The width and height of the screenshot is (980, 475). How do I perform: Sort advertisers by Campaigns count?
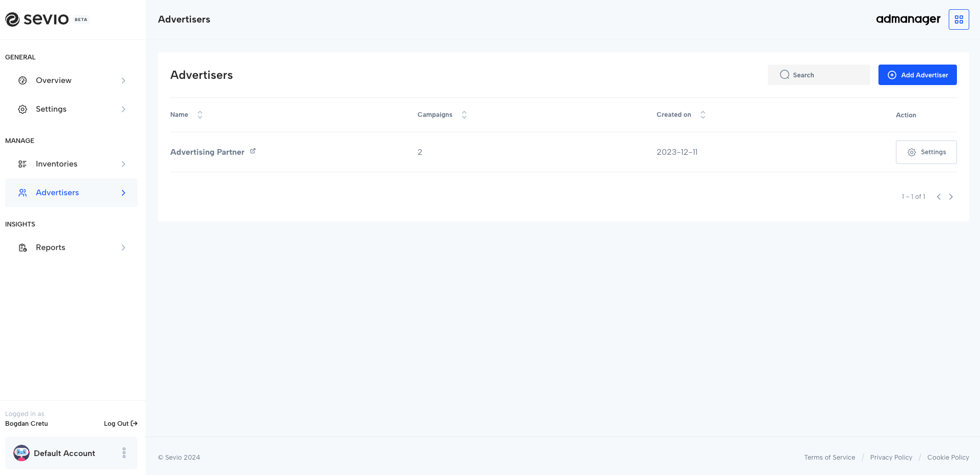[x=464, y=114]
